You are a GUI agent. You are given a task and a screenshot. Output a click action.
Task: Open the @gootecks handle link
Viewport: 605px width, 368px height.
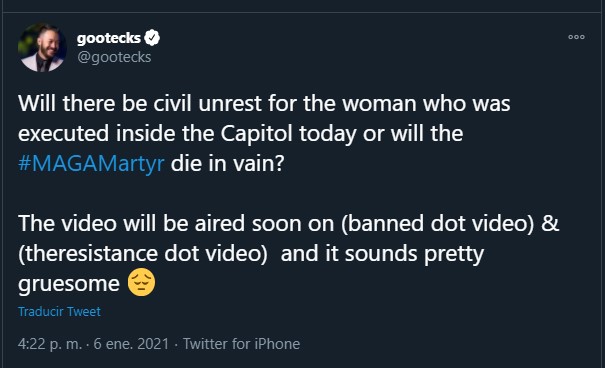(x=114, y=57)
